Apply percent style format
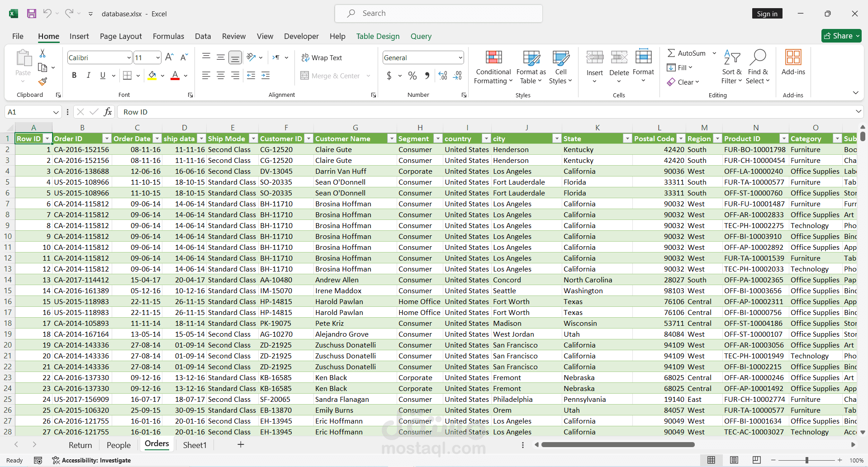Image resolution: width=868 pixels, height=467 pixels. [412, 76]
